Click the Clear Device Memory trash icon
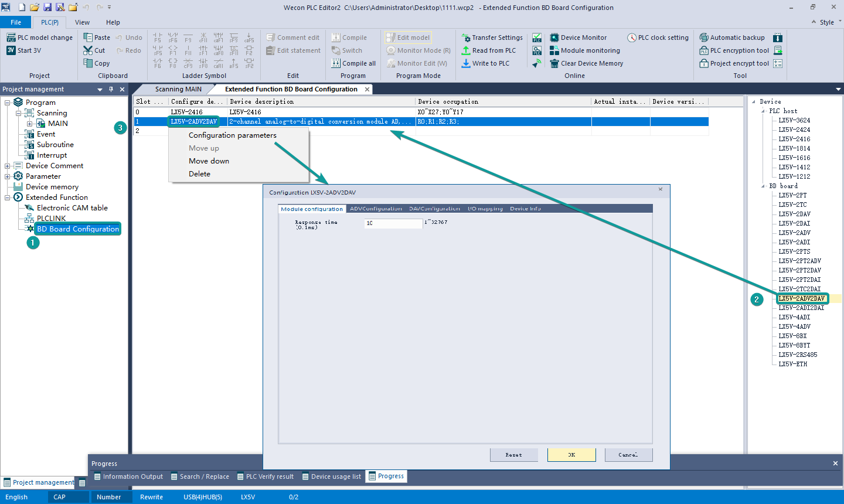This screenshot has height=504, width=844. tap(554, 63)
